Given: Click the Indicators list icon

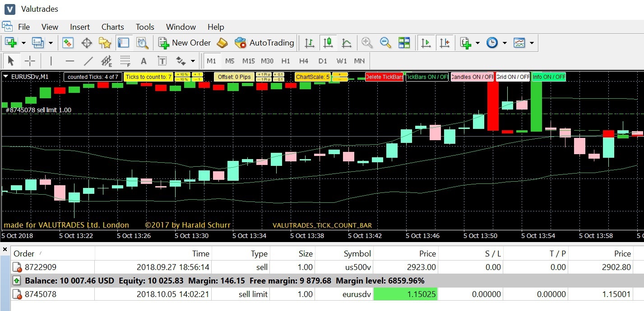Looking at the screenshot, I should (x=465, y=43).
